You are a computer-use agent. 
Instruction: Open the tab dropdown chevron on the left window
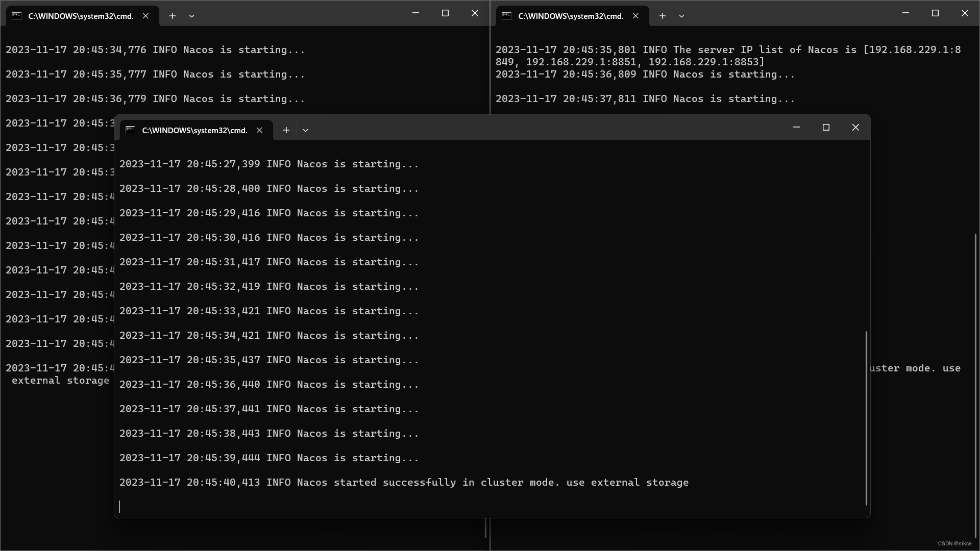pyautogui.click(x=192, y=16)
